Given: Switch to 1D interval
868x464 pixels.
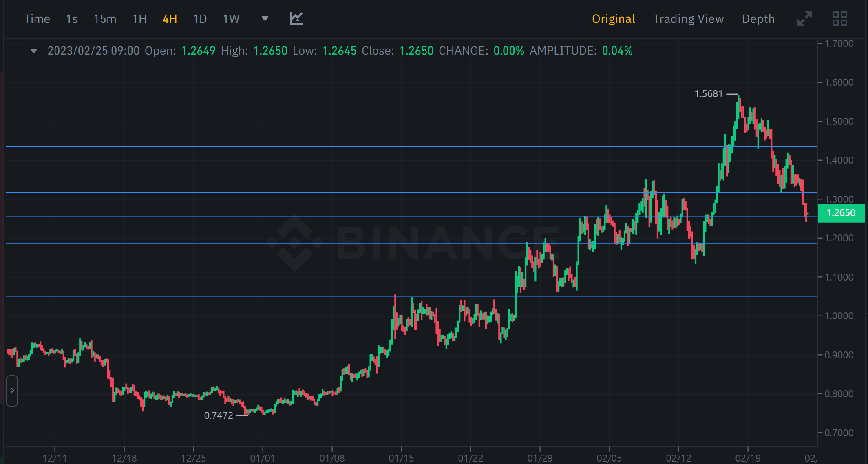Looking at the screenshot, I should [200, 19].
